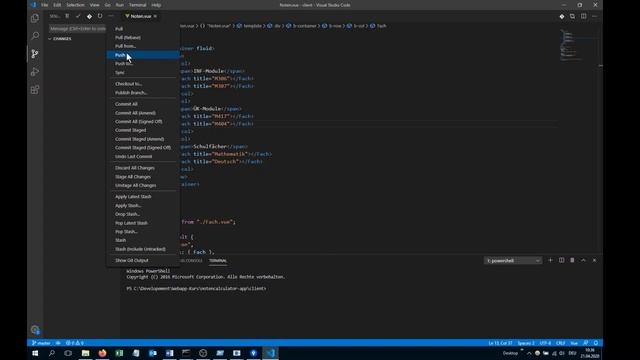Click the Windows Start button
The image size is (640, 360).
click(x=35, y=353)
